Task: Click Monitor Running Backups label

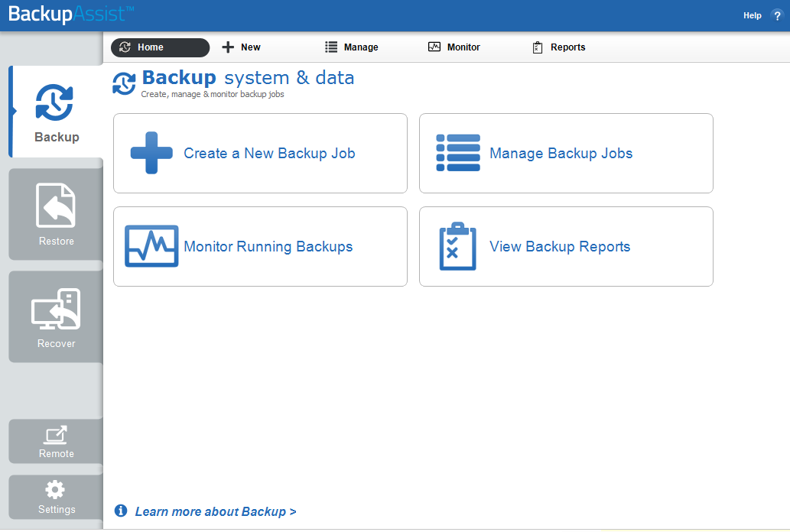Action: coord(268,246)
